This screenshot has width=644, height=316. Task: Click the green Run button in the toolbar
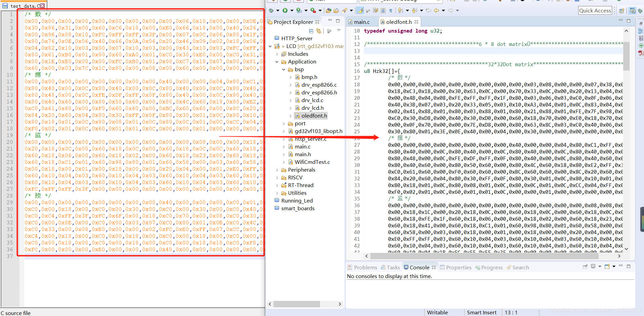(x=285, y=10)
